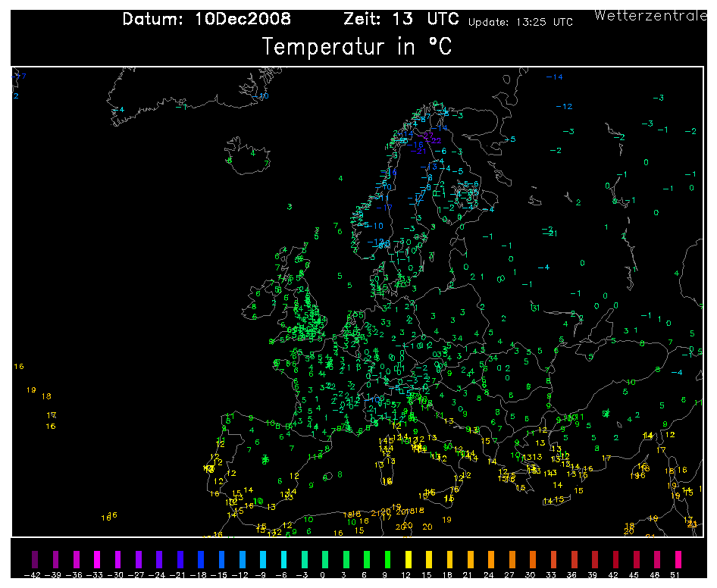717x588 pixels.
Task: Click the Update: 13:25 UTC text
Action: pyautogui.click(x=521, y=22)
